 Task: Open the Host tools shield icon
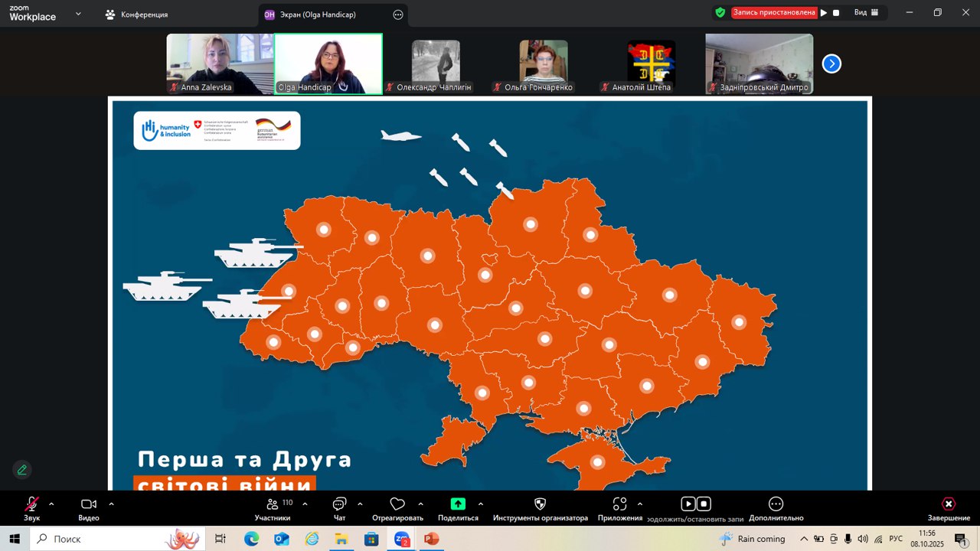click(540, 504)
